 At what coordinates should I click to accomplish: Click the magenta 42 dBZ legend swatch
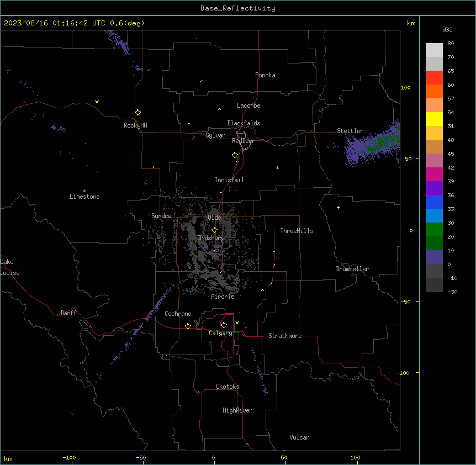pyautogui.click(x=434, y=174)
